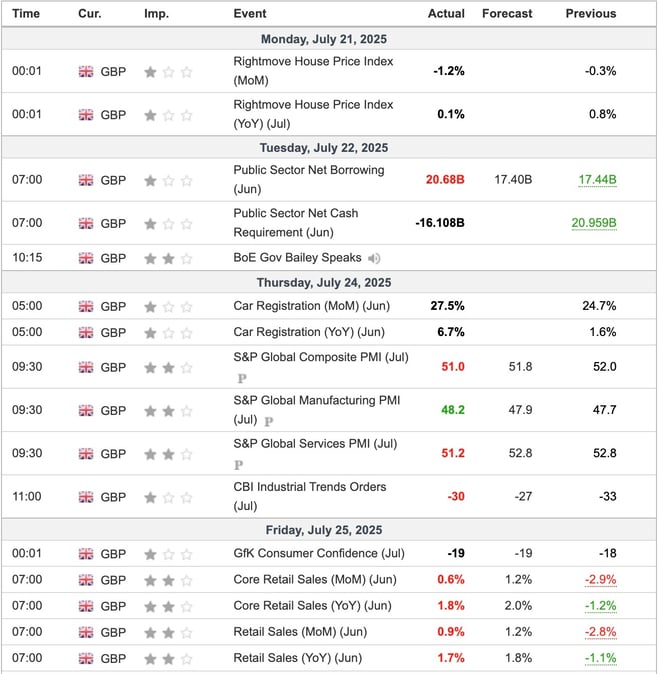Click revised previous value -2.8%
Screen dimensions: 658x674
pos(600,632)
